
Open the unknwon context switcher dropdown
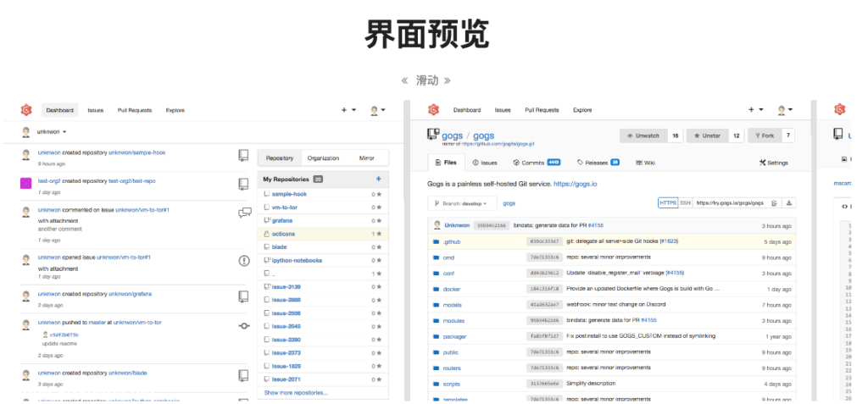pyautogui.click(x=51, y=132)
